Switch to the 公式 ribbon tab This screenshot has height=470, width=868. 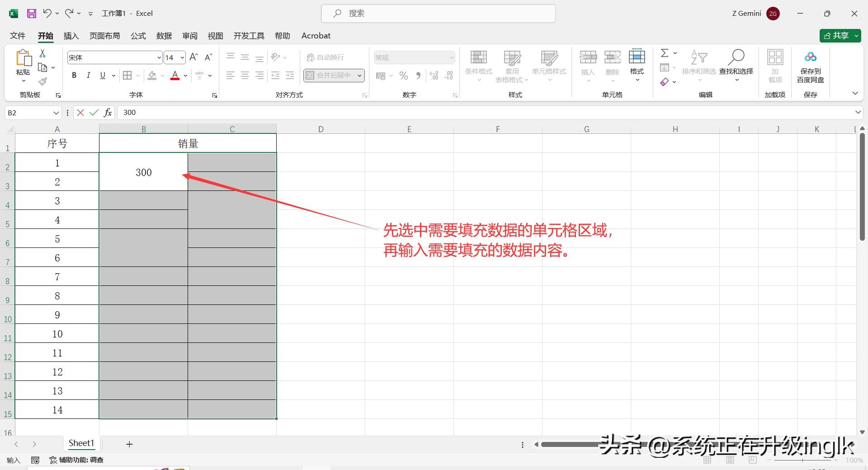138,36
